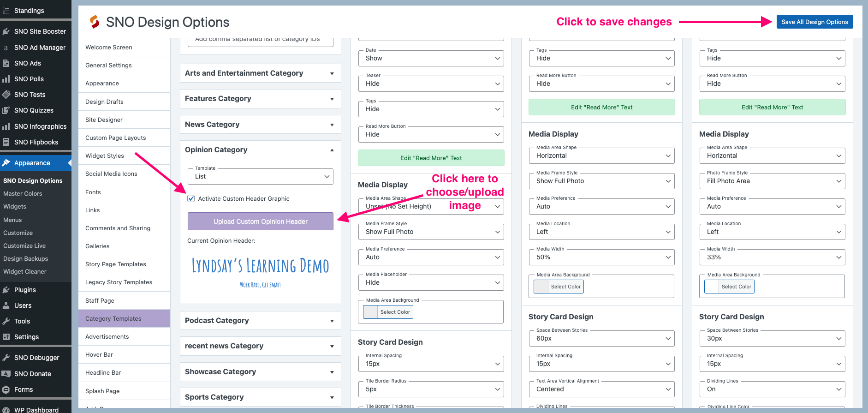Open the Media Width dropdown showing 33%

(772, 257)
